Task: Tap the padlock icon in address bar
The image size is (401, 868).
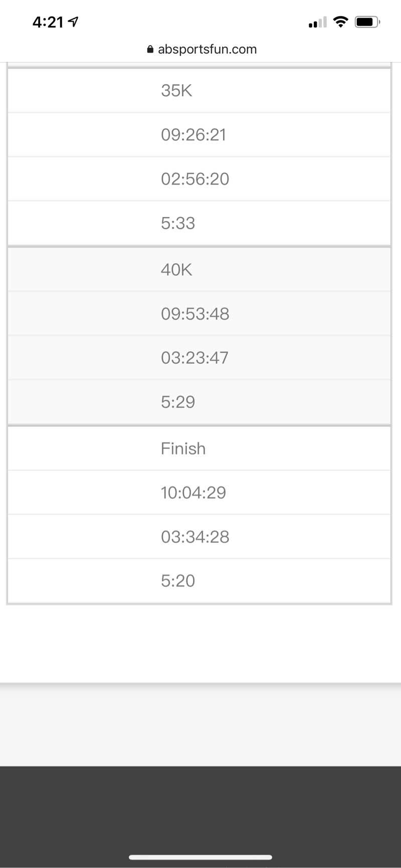Action: pyautogui.click(x=150, y=49)
